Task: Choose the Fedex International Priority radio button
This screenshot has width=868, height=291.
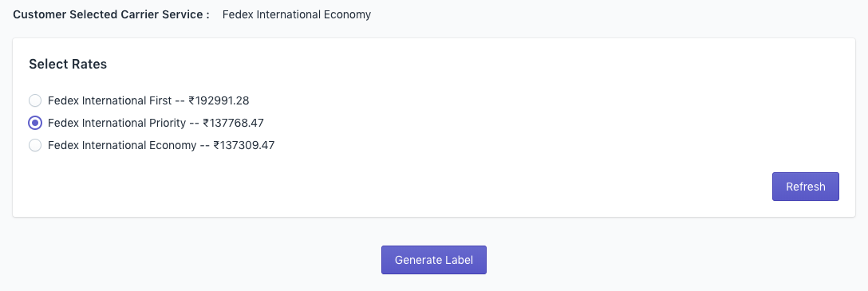Action: [35, 123]
